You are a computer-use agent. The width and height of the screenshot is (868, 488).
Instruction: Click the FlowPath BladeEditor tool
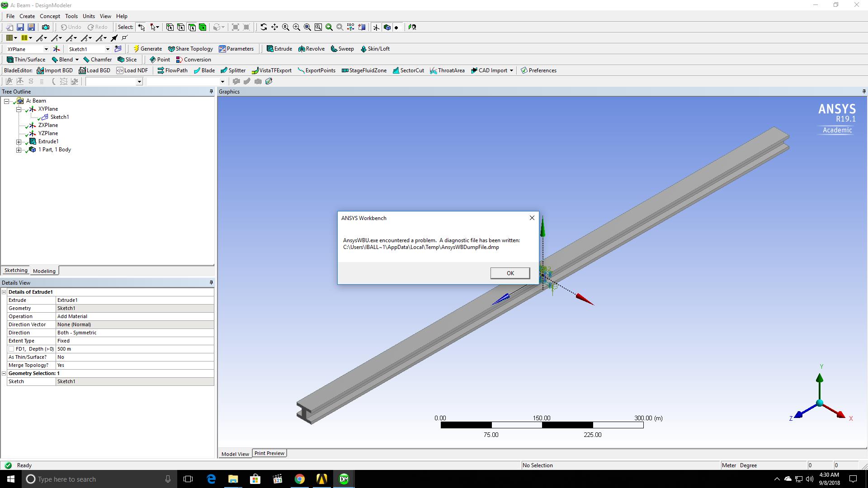tap(172, 70)
